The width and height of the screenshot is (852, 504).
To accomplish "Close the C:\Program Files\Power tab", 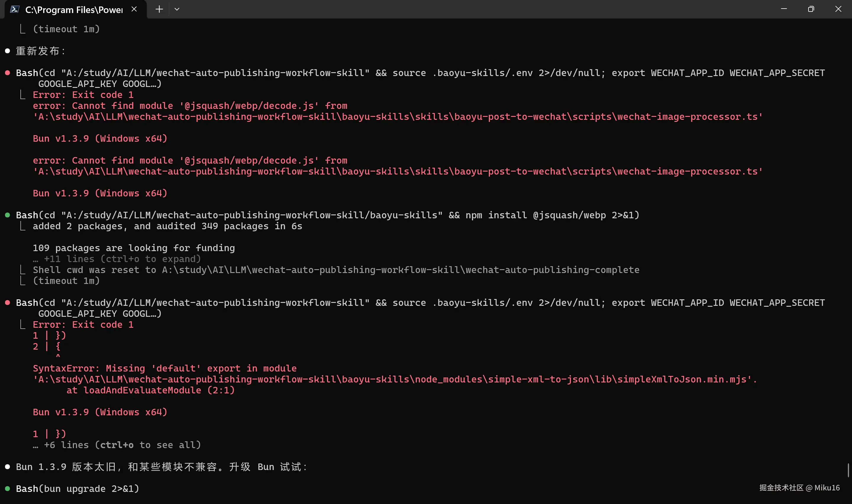I will pos(134,9).
